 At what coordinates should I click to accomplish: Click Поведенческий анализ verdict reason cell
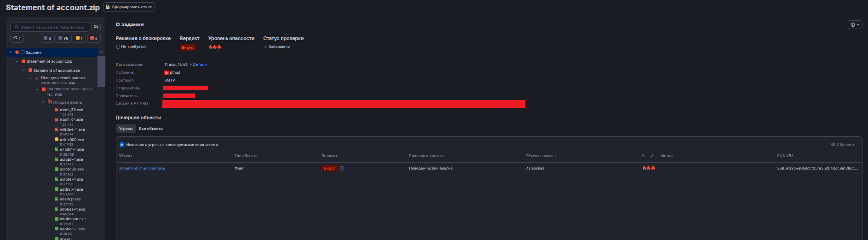[x=431, y=168]
